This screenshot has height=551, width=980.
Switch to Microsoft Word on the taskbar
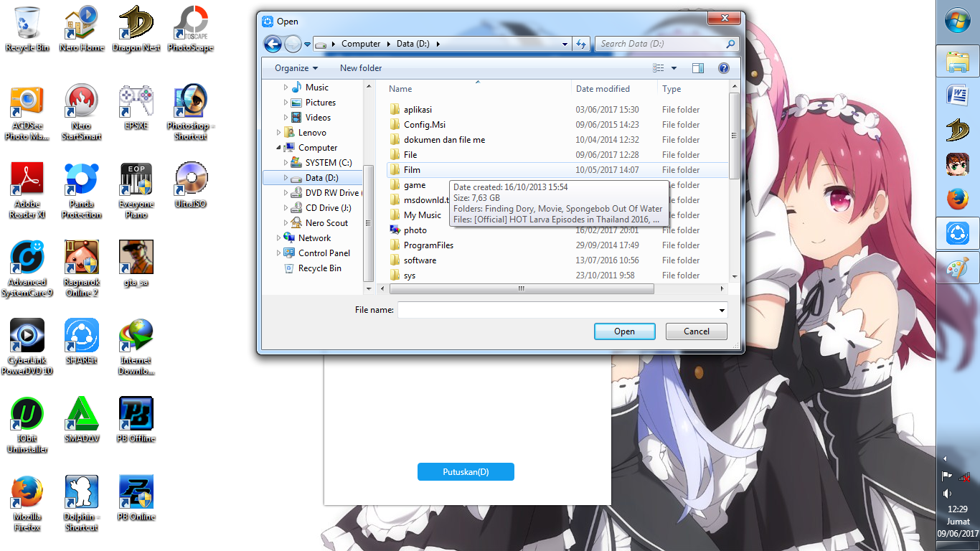click(958, 95)
